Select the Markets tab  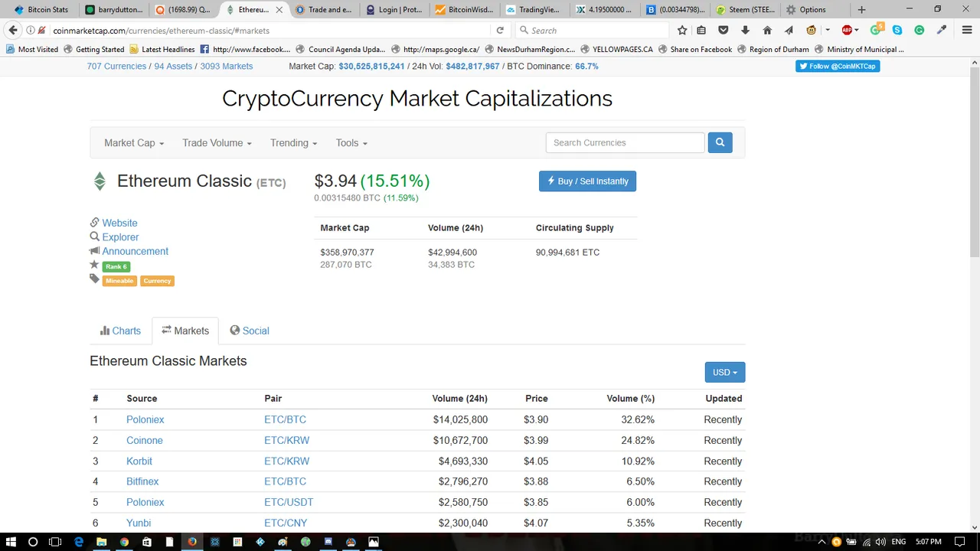pos(185,331)
